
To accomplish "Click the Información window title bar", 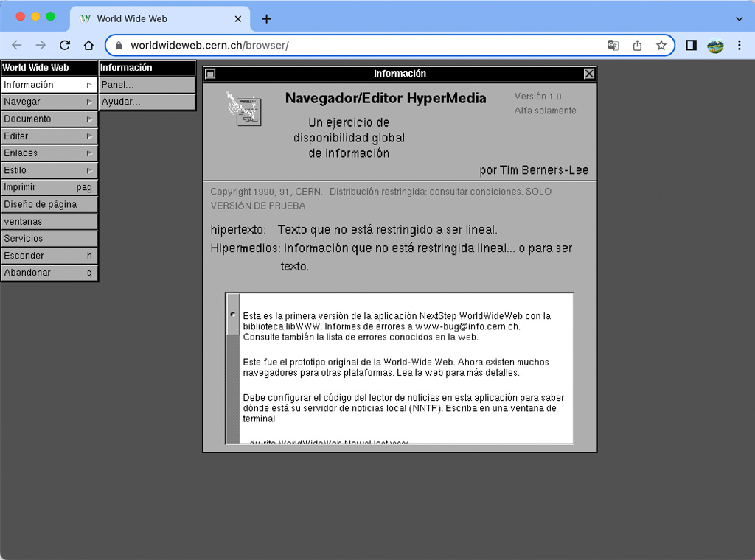I will [400, 74].
